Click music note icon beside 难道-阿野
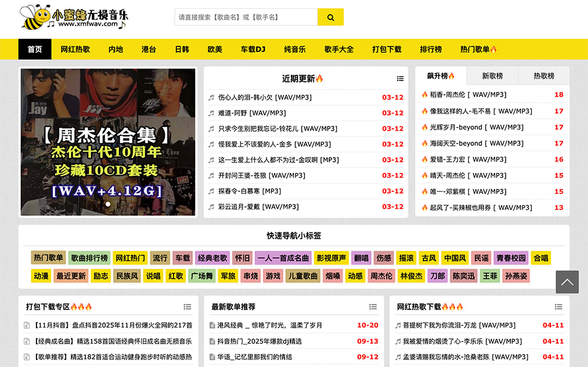 (211, 113)
